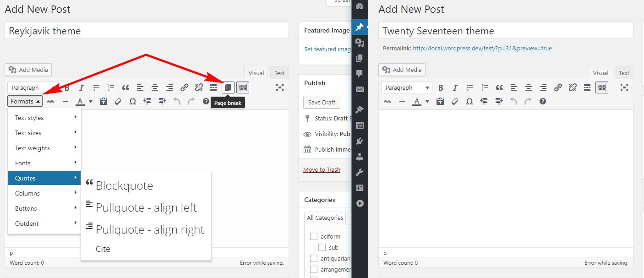Choose Pullquote - align left

tap(146, 207)
